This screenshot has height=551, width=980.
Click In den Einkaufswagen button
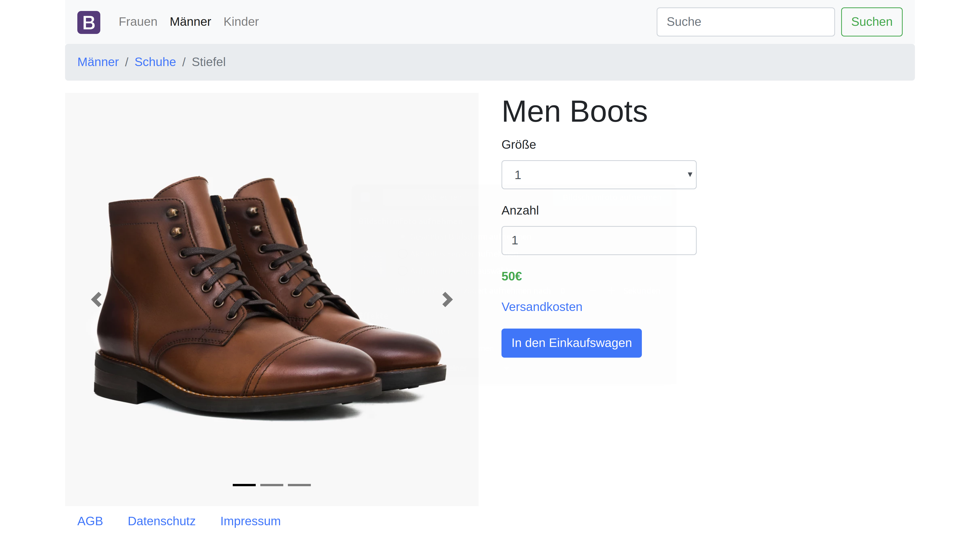571,343
